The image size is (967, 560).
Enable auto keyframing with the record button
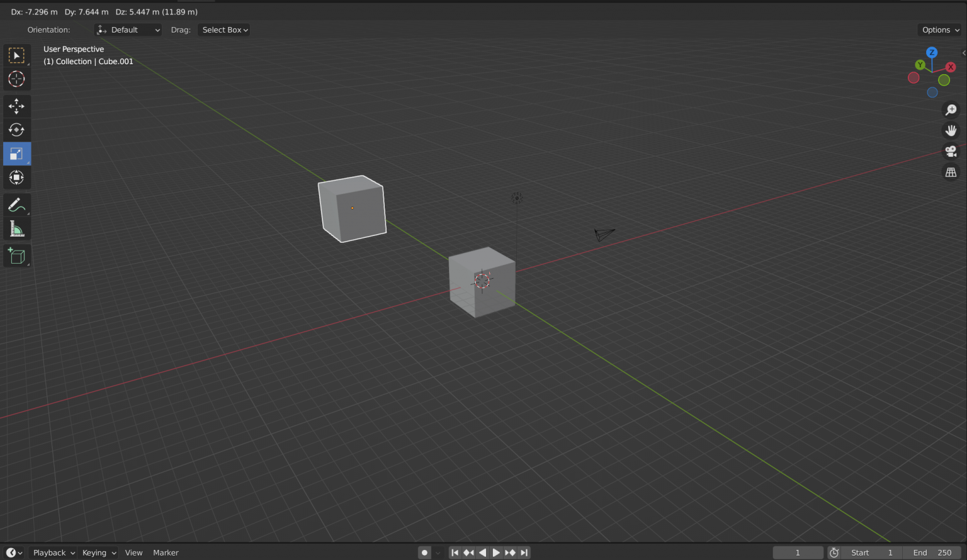coord(424,552)
